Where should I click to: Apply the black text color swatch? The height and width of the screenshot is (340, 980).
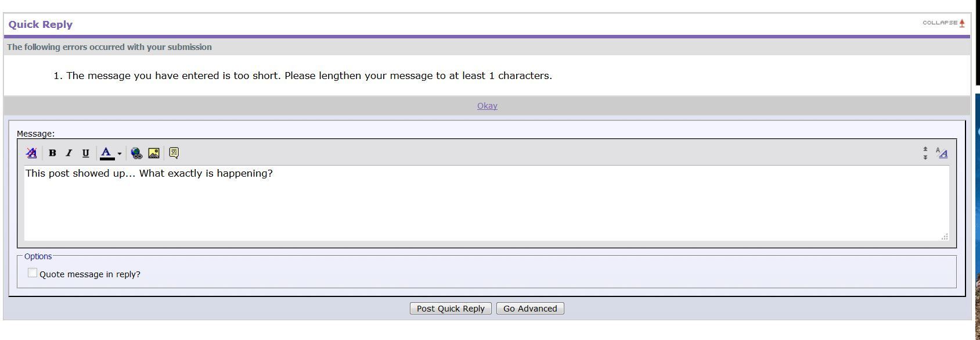coord(107,153)
